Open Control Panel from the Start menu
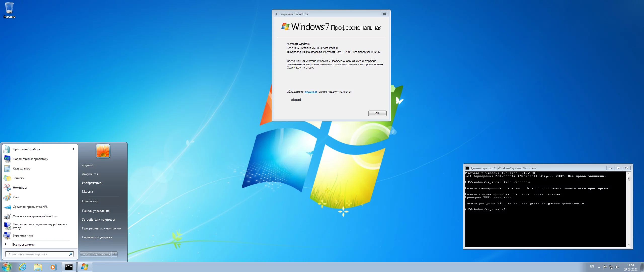This screenshot has width=644, height=272. 96,211
